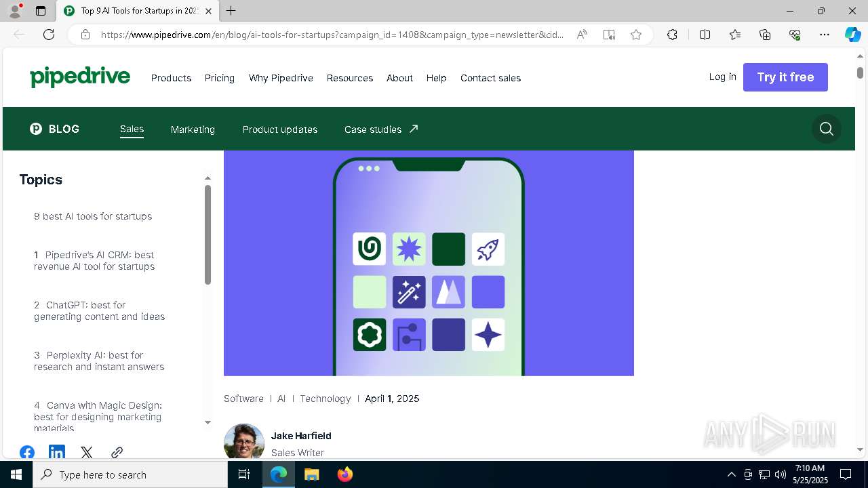Toggle Split screen icon
Image resolution: width=868 pixels, height=488 pixels.
point(705,35)
